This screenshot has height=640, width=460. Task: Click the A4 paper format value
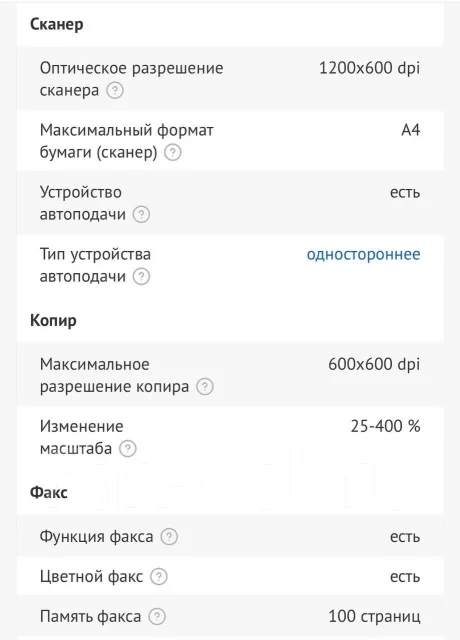411,130
